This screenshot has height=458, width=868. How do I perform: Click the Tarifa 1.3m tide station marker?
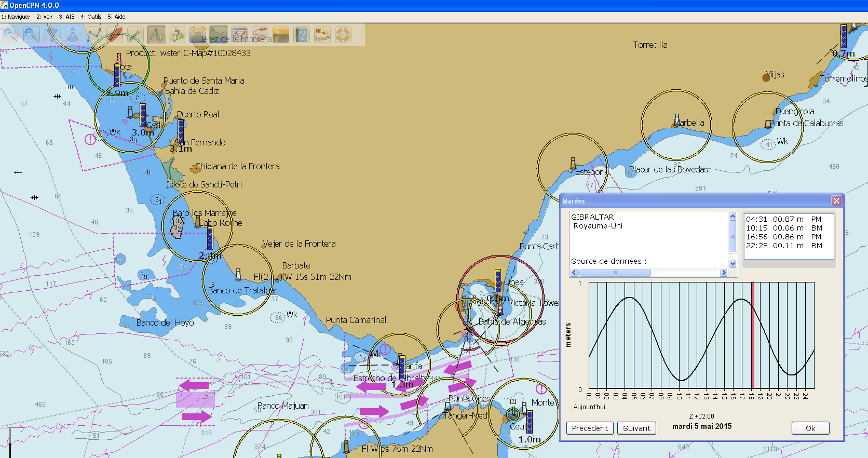(402, 367)
